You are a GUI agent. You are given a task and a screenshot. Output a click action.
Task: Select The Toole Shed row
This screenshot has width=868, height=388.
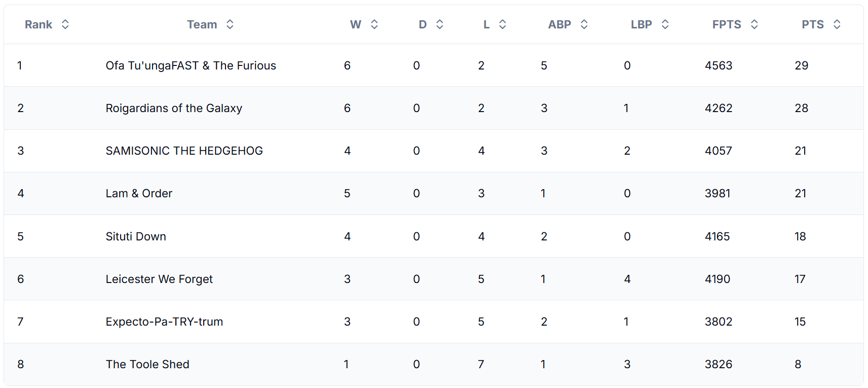(x=434, y=364)
